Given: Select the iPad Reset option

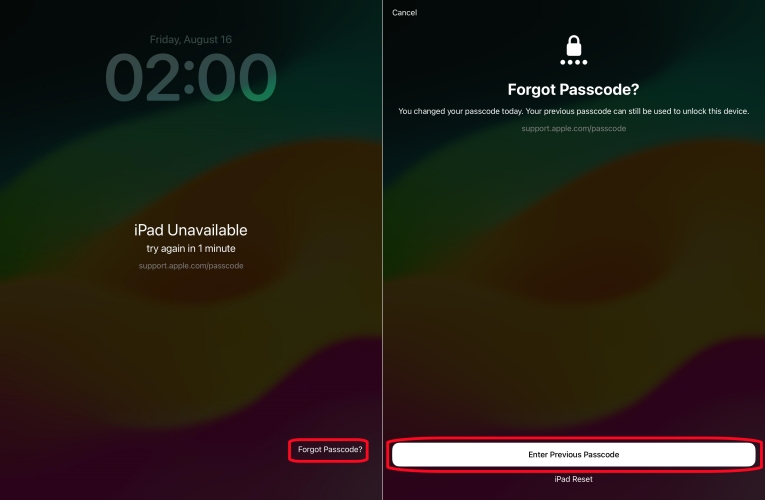Looking at the screenshot, I should (x=573, y=479).
